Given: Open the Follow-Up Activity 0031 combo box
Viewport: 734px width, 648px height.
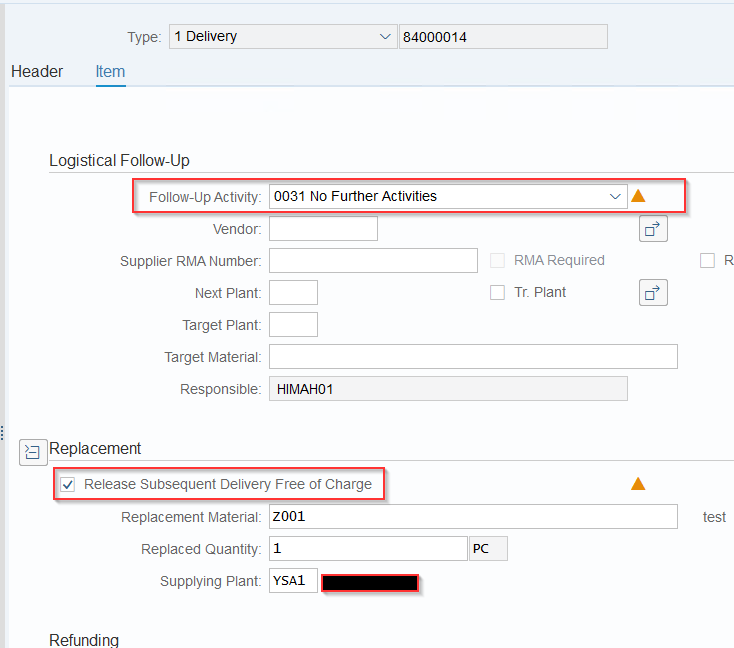Looking at the screenshot, I should [x=448, y=196].
